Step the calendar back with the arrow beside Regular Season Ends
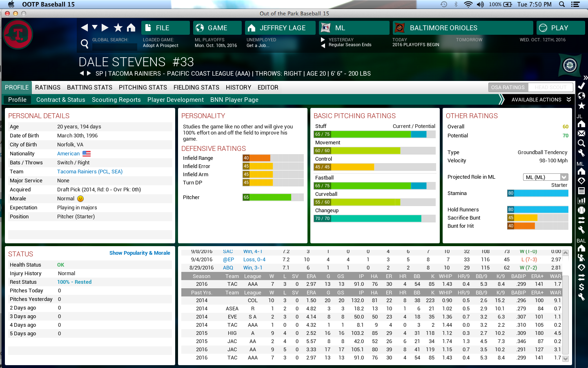 coord(323,45)
